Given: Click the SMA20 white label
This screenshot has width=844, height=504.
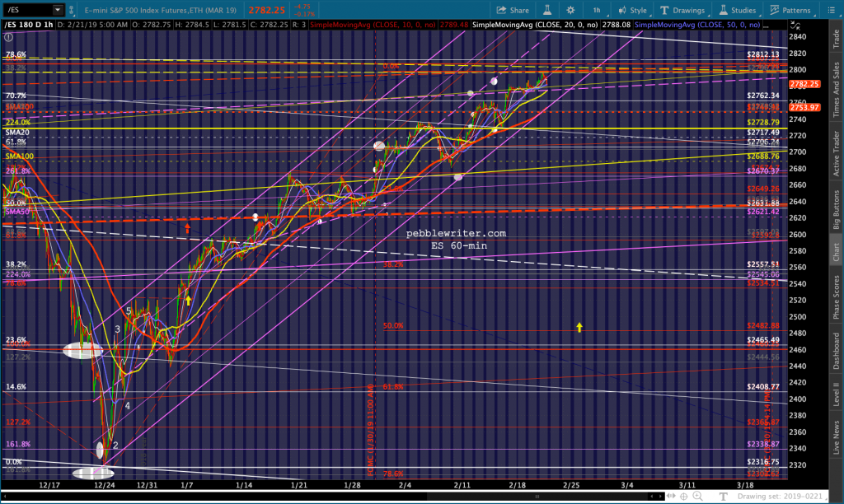Looking at the screenshot, I should click(17, 132).
